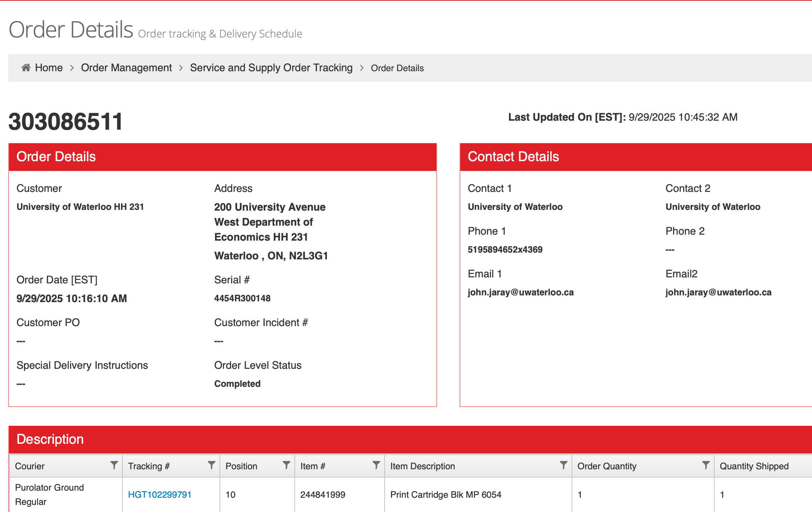812x512 pixels.
Task: Sort by Quantity Shipped column header
Action: (x=754, y=466)
